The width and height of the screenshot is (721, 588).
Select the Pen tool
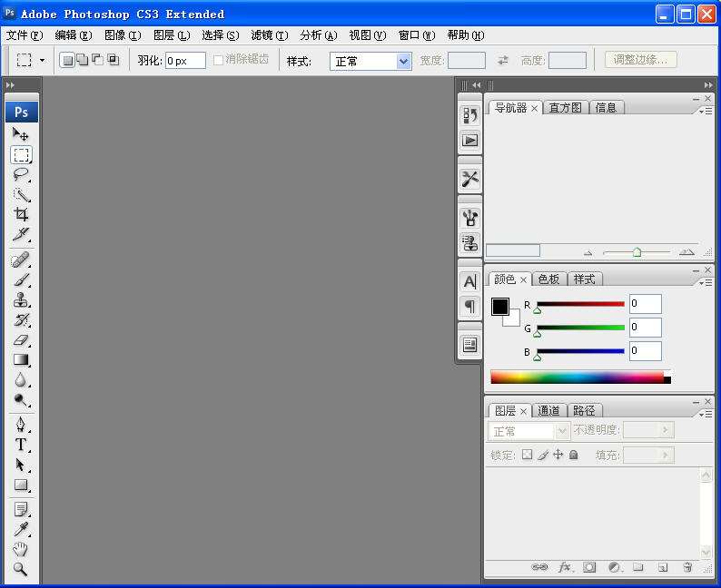pos(21,425)
